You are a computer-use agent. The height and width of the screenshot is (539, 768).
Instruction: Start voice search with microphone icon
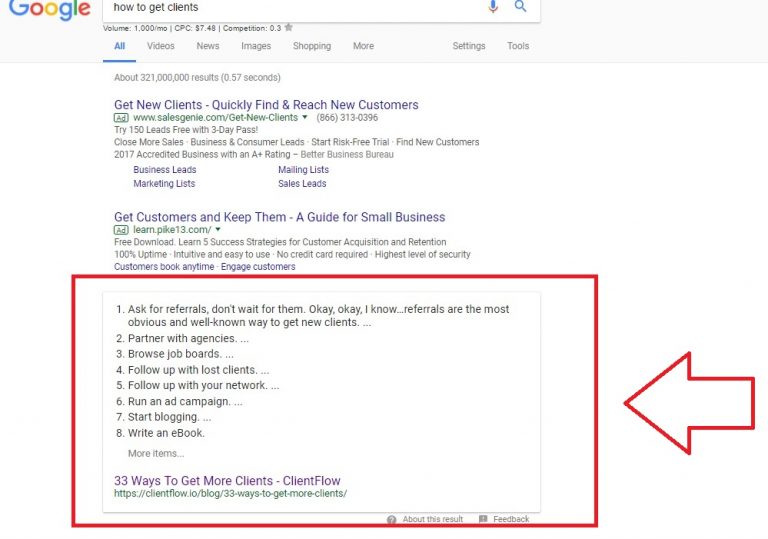(493, 7)
